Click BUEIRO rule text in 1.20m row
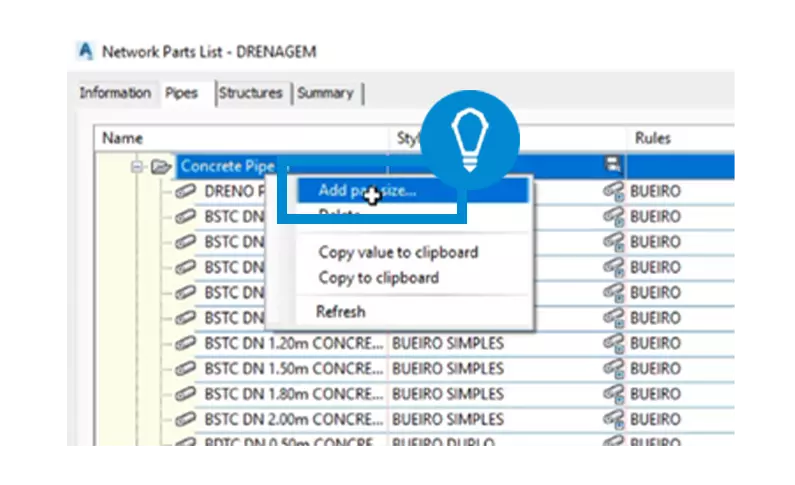The width and height of the screenshot is (795, 485). [655, 343]
